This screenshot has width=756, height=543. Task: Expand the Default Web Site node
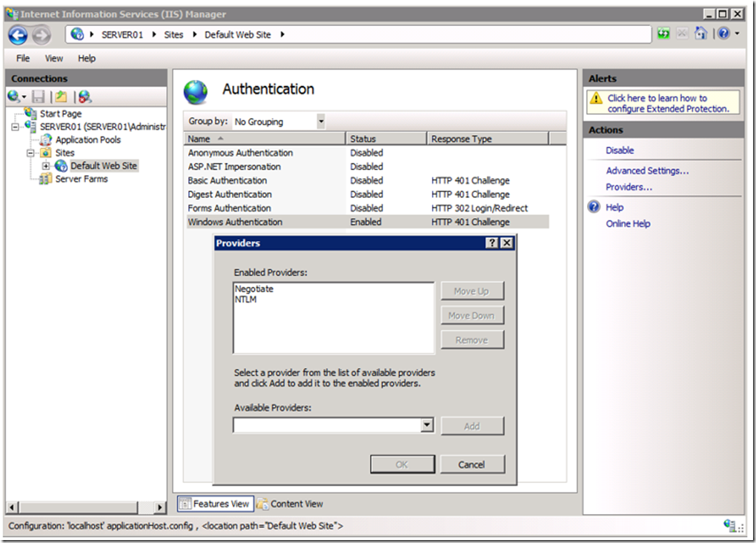(x=46, y=166)
